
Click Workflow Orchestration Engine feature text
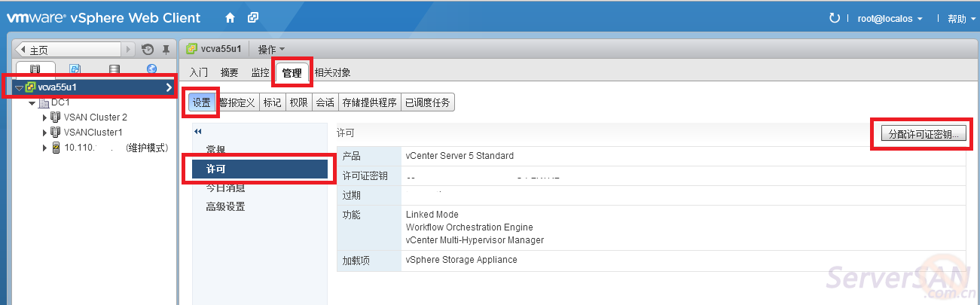pos(469,227)
